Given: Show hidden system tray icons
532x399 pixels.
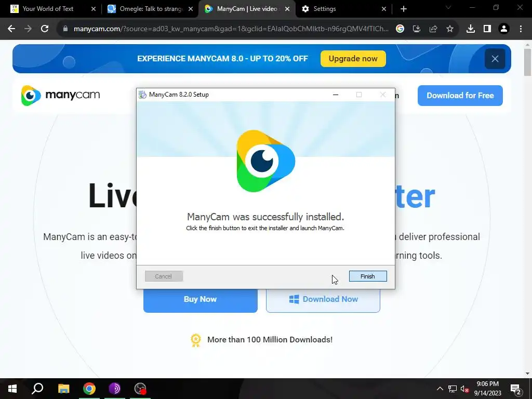Looking at the screenshot, I should [440, 389].
